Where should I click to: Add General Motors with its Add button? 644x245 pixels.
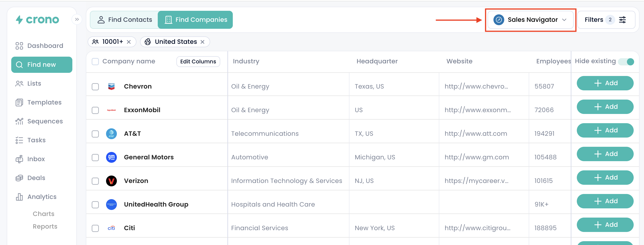pos(605,154)
